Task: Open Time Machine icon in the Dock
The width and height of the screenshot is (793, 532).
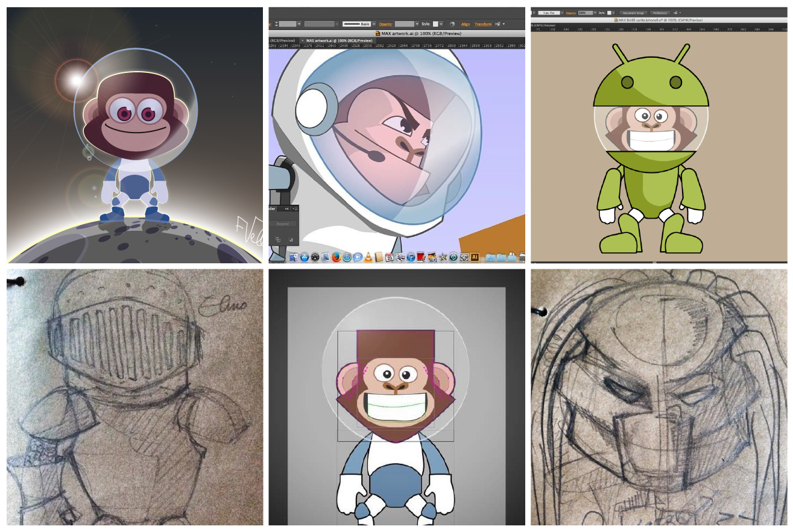Action: click(453, 257)
